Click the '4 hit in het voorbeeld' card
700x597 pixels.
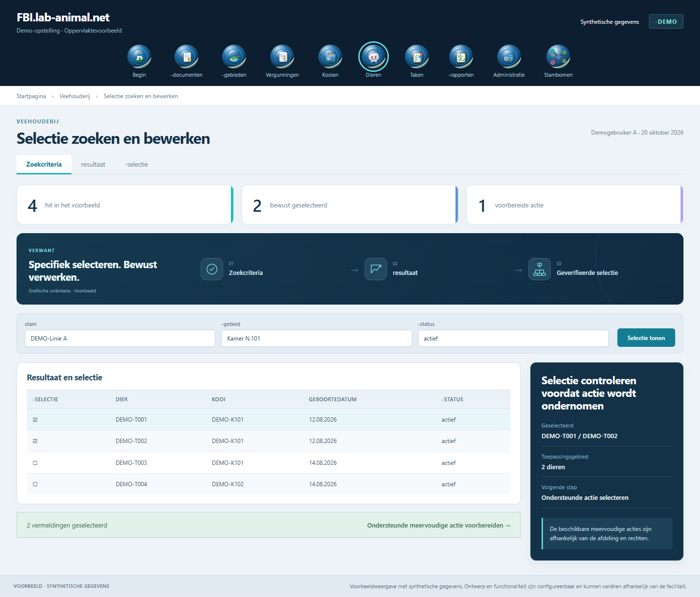point(125,205)
